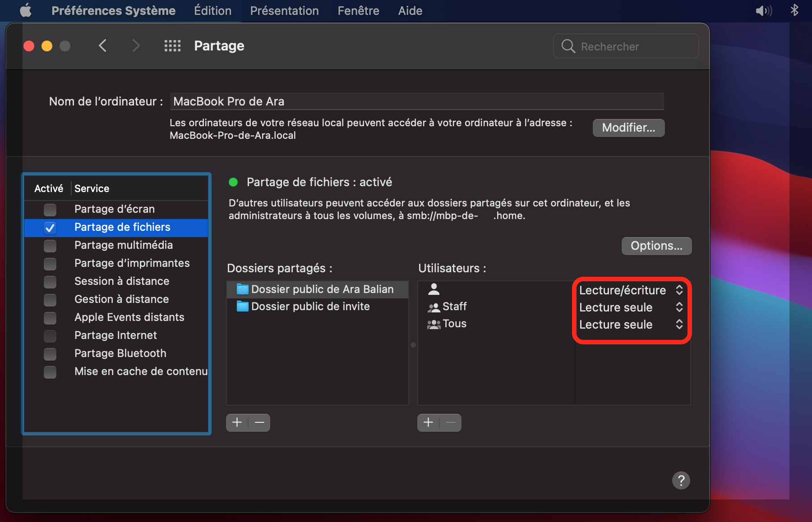The height and width of the screenshot is (522, 812).
Task: Click the Ara Balian public folder icon
Action: 243,289
